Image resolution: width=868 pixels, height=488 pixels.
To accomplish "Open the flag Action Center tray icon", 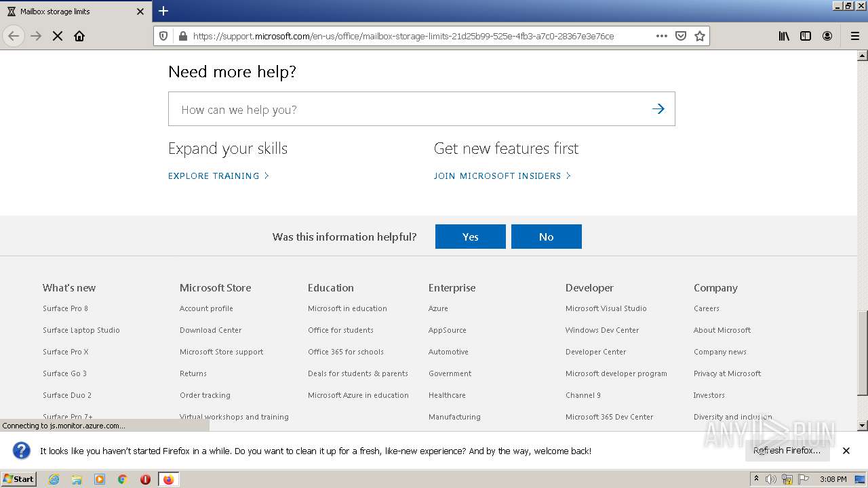I will [x=804, y=479].
